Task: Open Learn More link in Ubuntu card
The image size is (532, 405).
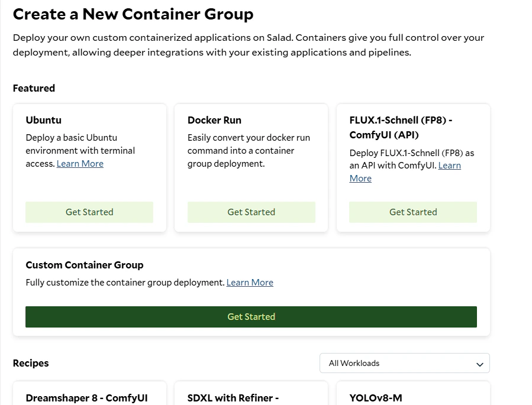Action: (x=80, y=164)
